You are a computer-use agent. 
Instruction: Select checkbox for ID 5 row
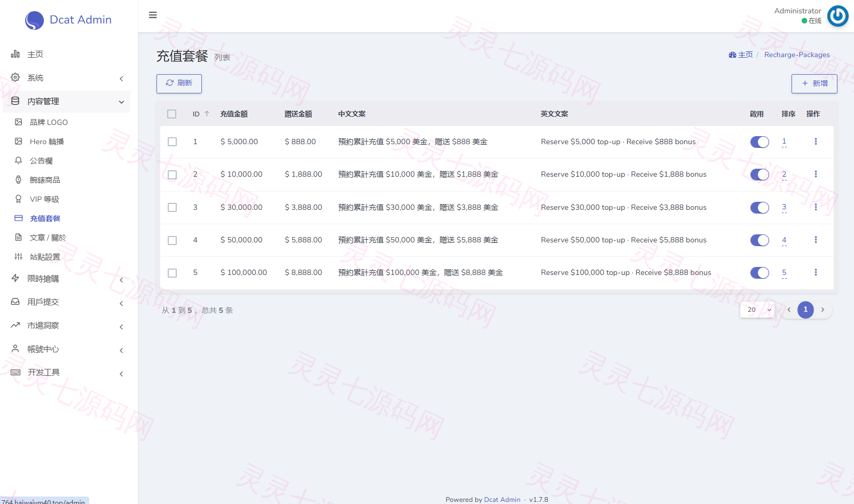click(x=172, y=273)
